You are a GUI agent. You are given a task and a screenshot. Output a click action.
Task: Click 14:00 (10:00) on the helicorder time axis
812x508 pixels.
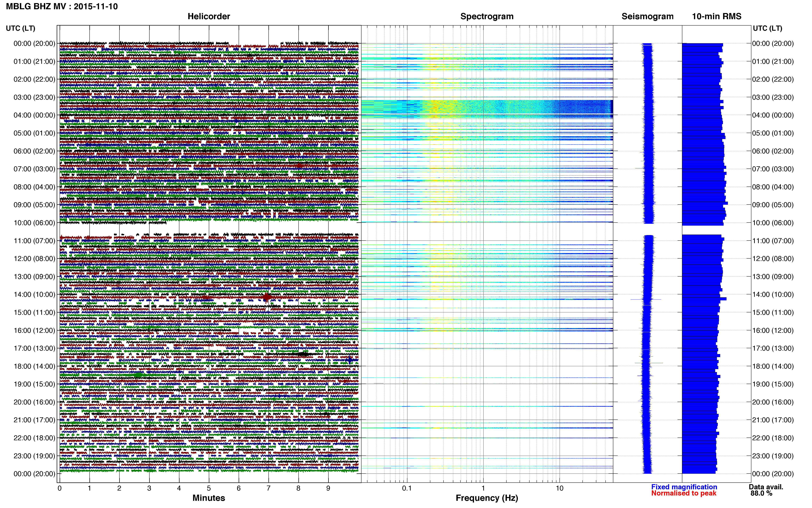[34, 295]
